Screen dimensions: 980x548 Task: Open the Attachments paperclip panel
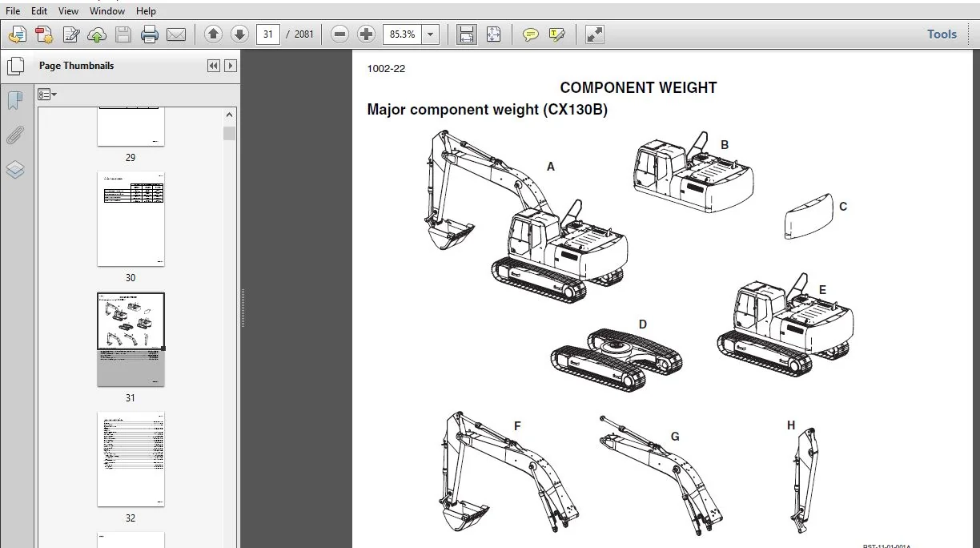pyautogui.click(x=15, y=135)
